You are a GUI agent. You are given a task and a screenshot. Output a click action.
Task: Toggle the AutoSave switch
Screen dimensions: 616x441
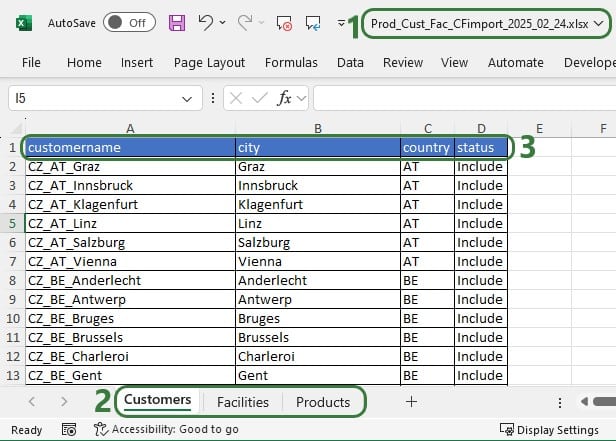[129, 23]
